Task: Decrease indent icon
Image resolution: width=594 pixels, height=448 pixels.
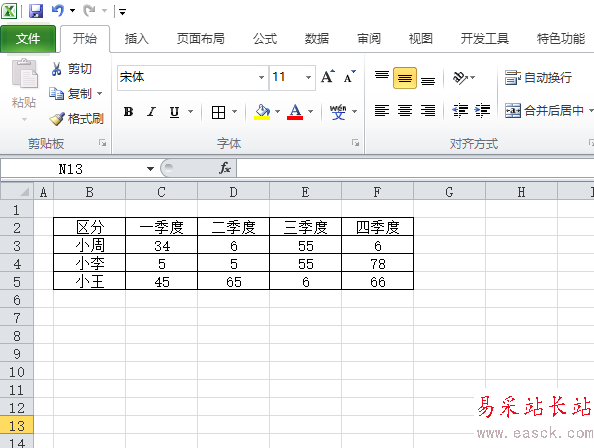Action: [x=460, y=111]
